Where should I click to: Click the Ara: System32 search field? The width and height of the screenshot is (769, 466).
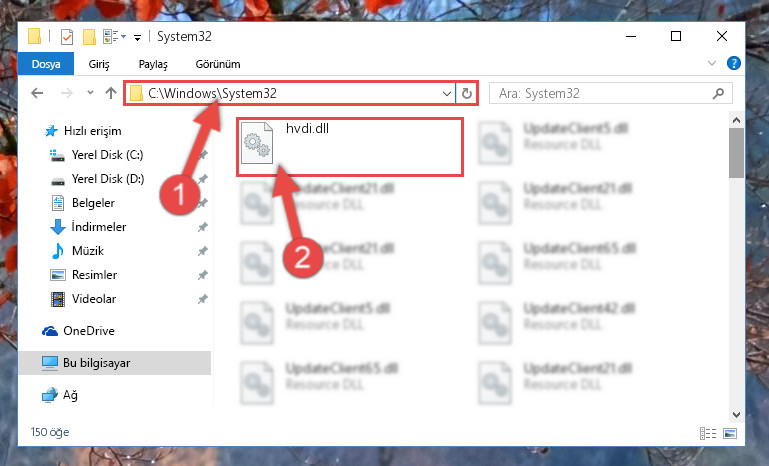coord(611,93)
